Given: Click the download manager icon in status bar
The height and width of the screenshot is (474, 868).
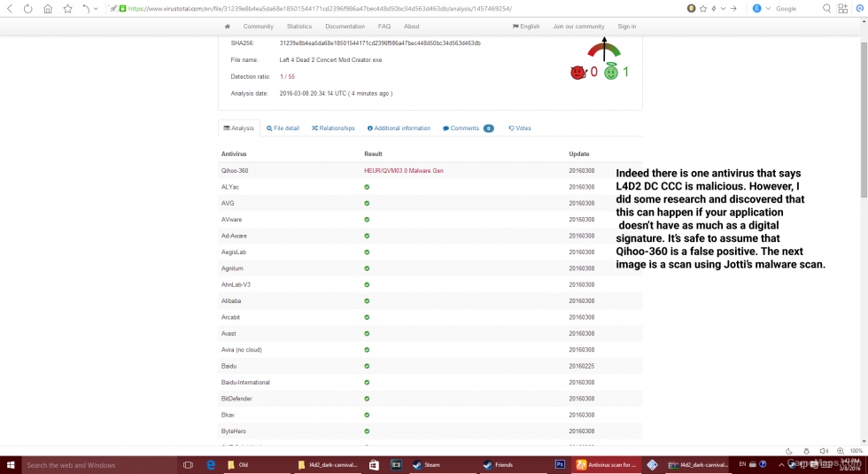Looking at the screenshot, I should (807, 451).
